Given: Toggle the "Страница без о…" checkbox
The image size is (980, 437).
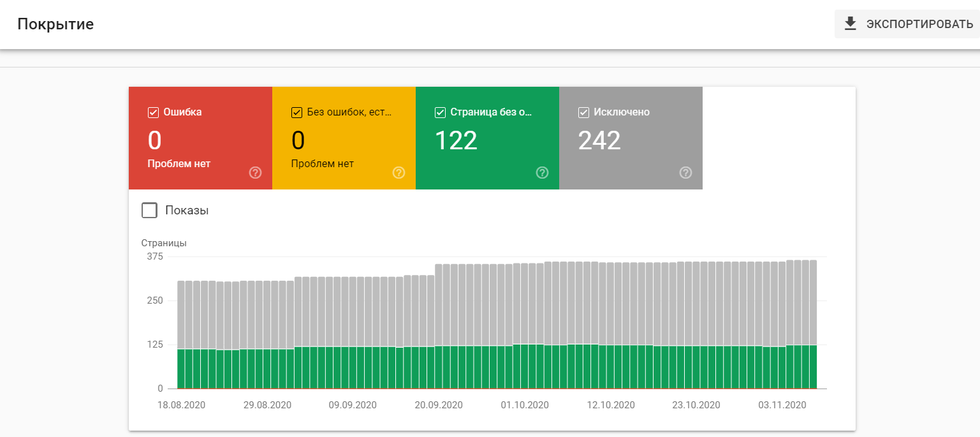Looking at the screenshot, I should pyautogui.click(x=440, y=112).
